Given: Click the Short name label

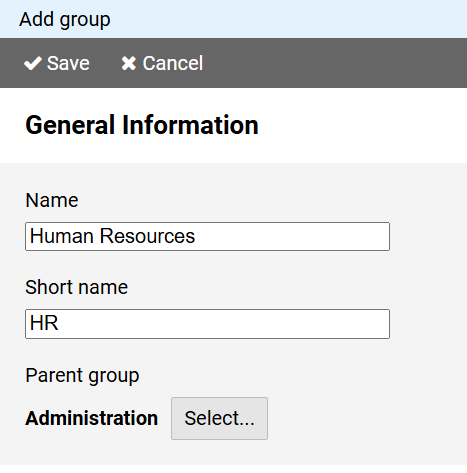Looking at the screenshot, I should coord(77,287).
